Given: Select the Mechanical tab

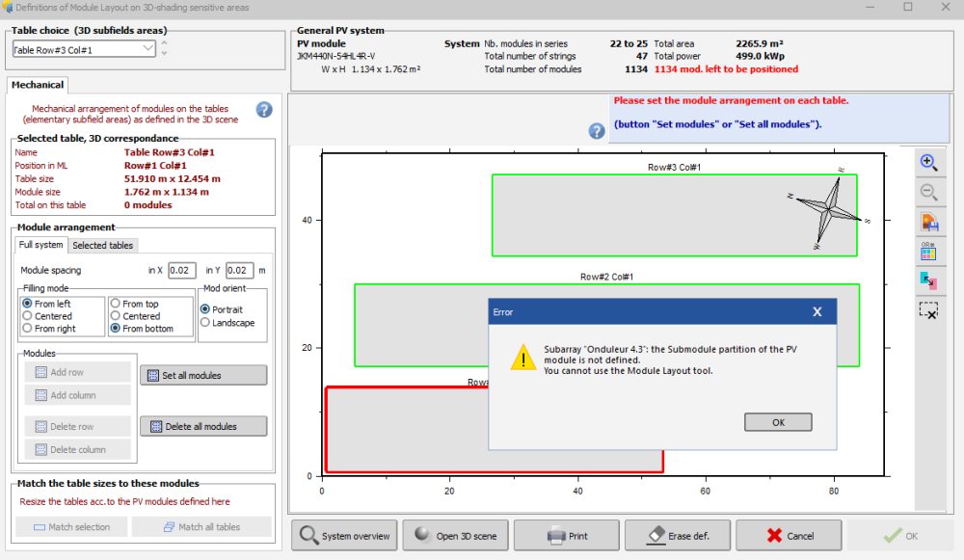Looking at the screenshot, I should [38, 85].
